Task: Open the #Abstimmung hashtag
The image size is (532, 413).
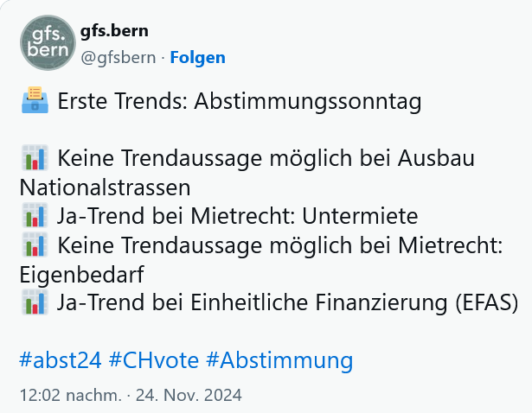Action: coord(280,360)
